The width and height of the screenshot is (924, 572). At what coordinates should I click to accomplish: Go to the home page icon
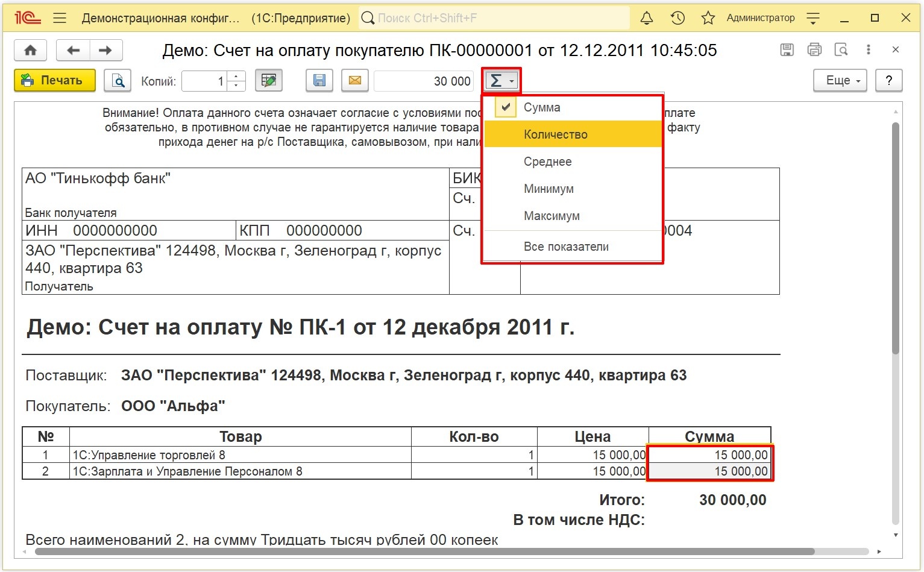click(x=31, y=50)
